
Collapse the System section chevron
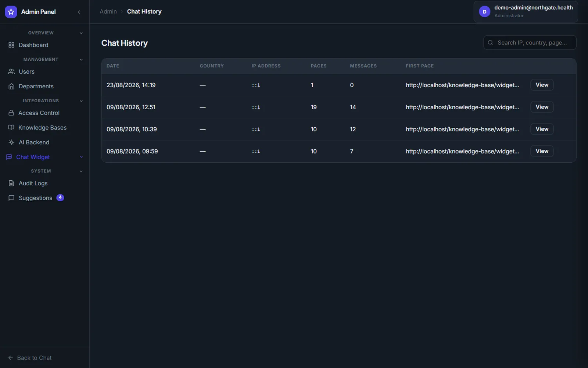click(x=81, y=171)
